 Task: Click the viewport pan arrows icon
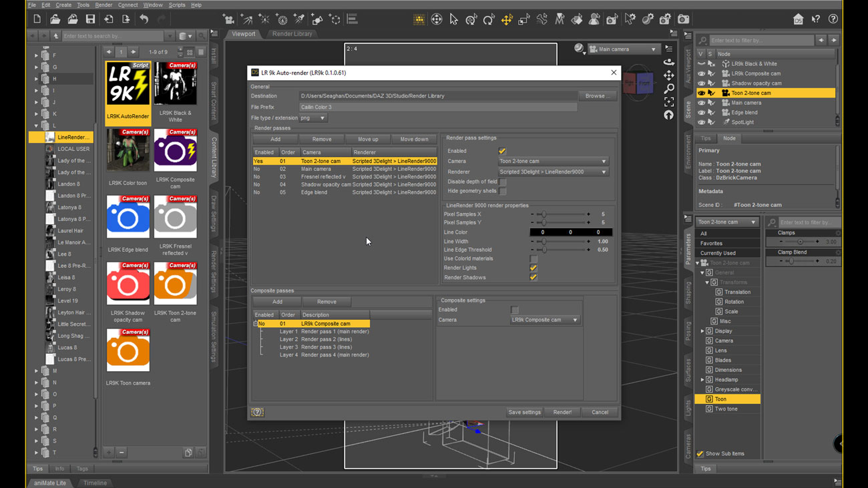tap(668, 75)
